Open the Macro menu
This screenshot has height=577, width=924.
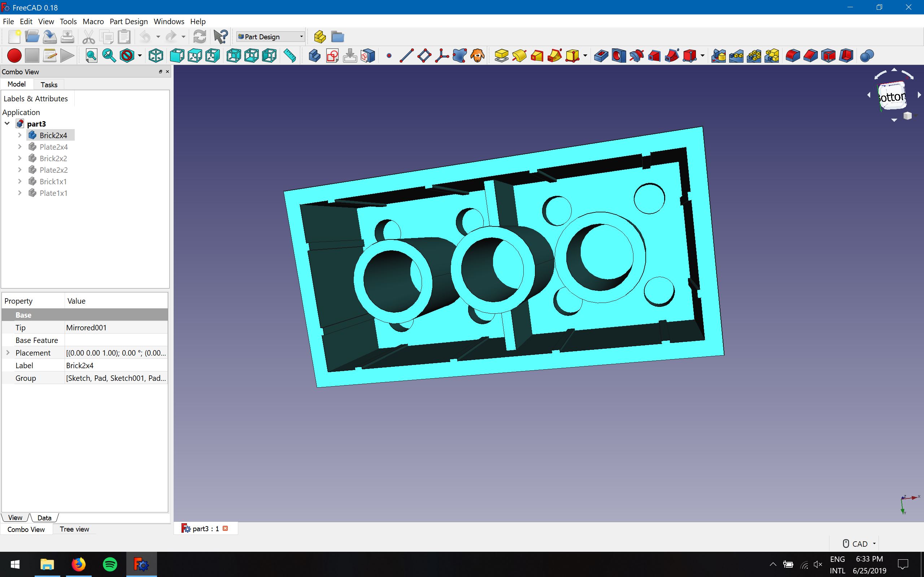pyautogui.click(x=93, y=21)
